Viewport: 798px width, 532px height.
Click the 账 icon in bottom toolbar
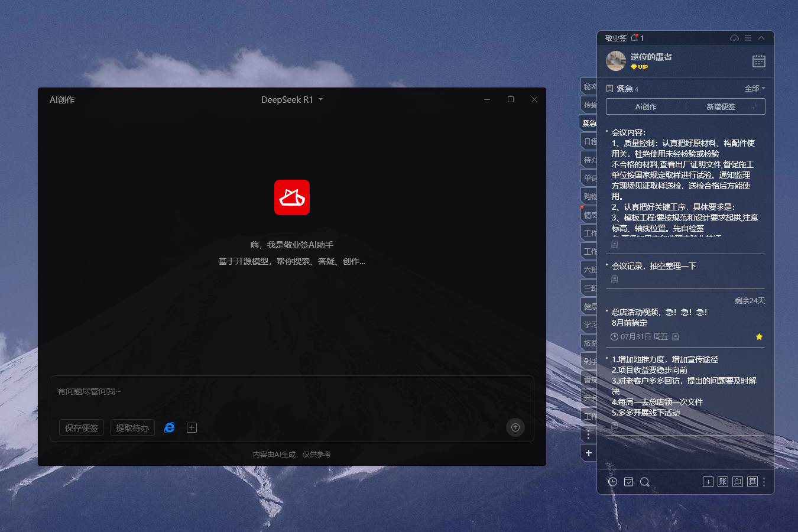tap(723, 482)
